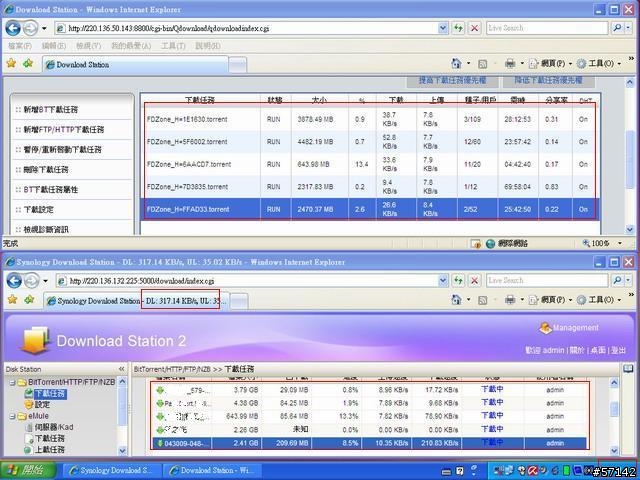Click Stop icon in Synology browser address bar
Screen dimensions: 640x480
pyautogui.click(x=474, y=280)
